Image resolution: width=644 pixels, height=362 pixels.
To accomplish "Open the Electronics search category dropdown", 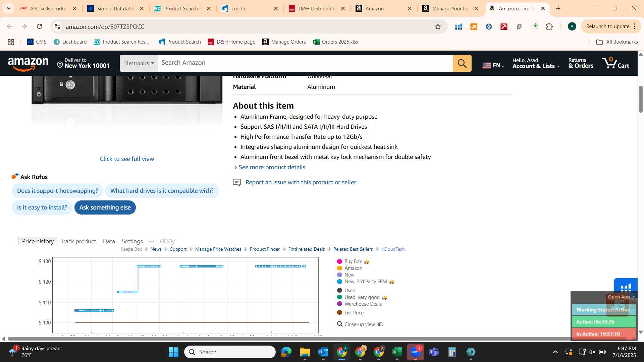I will coord(139,63).
